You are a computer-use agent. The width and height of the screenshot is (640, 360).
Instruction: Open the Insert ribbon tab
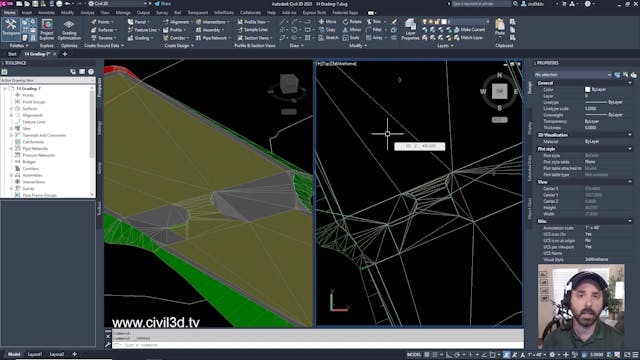point(27,13)
